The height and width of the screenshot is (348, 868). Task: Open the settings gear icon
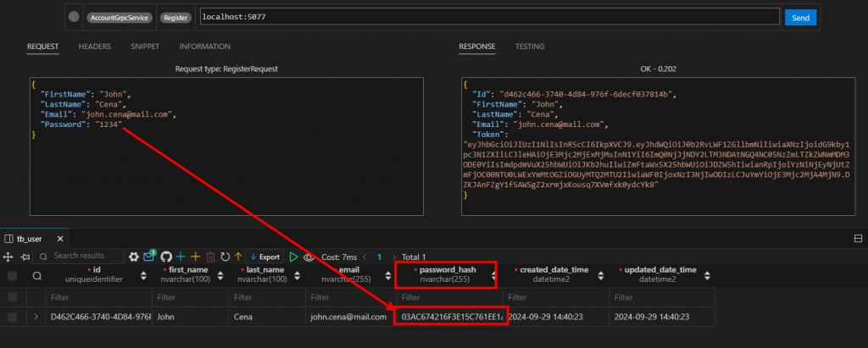(133, 257)
